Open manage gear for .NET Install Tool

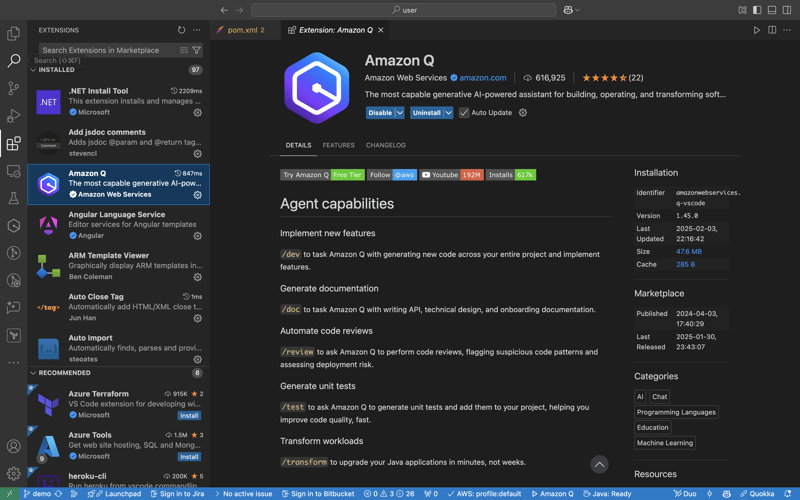point(197,112)
